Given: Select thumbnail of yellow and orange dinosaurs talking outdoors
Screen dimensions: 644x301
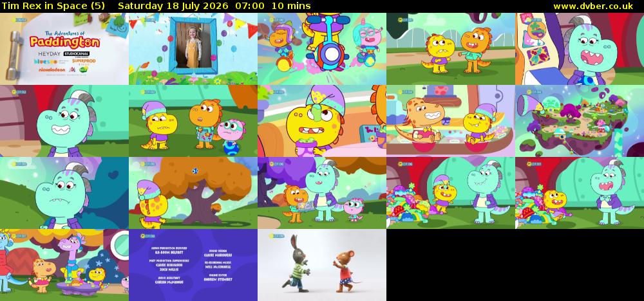Looking at the screenshot, I should 451,49.
